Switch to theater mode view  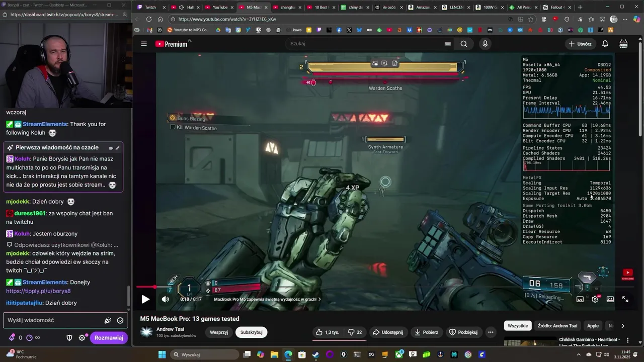(610, 299)
